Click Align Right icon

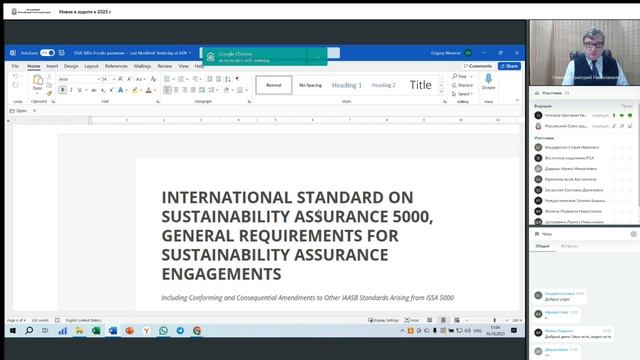coord(184,90)
